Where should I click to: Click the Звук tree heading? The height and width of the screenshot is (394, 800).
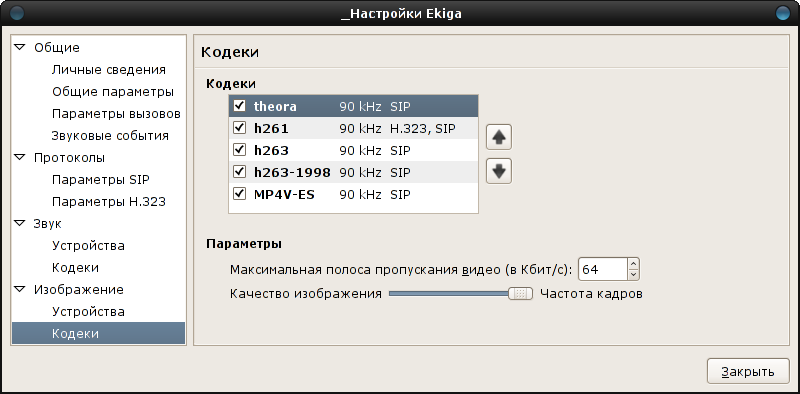[x=48, y=224]
